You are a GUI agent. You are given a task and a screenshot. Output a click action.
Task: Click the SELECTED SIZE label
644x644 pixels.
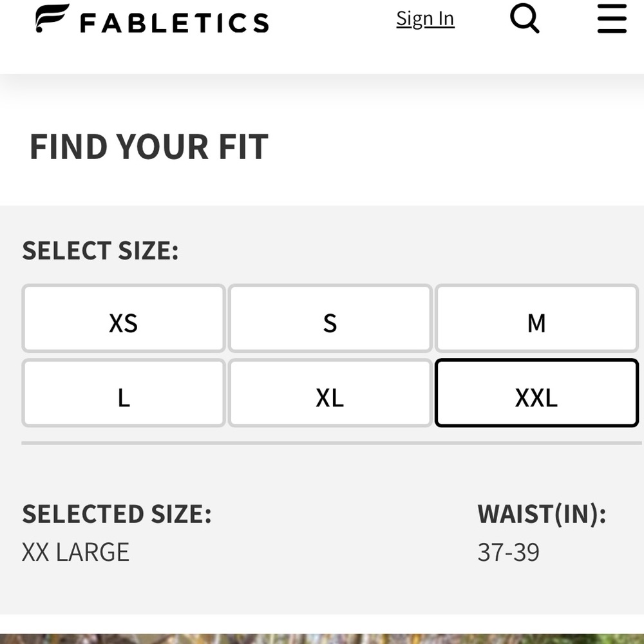[x=117, y=513]
